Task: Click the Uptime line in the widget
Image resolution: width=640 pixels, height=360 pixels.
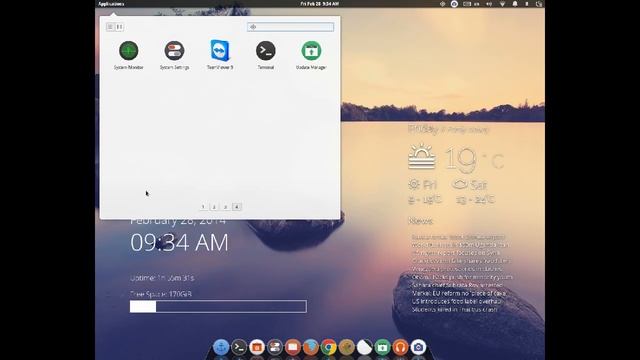Action: point(162,278)
